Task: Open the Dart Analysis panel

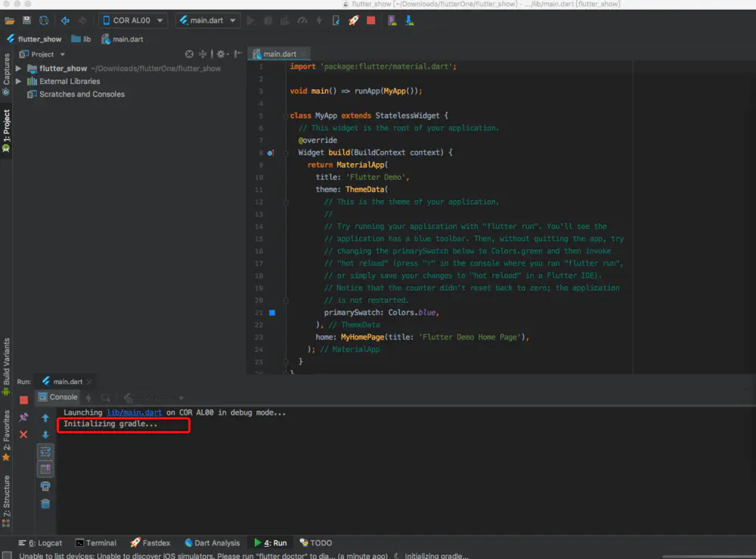Action: [212, 542]
